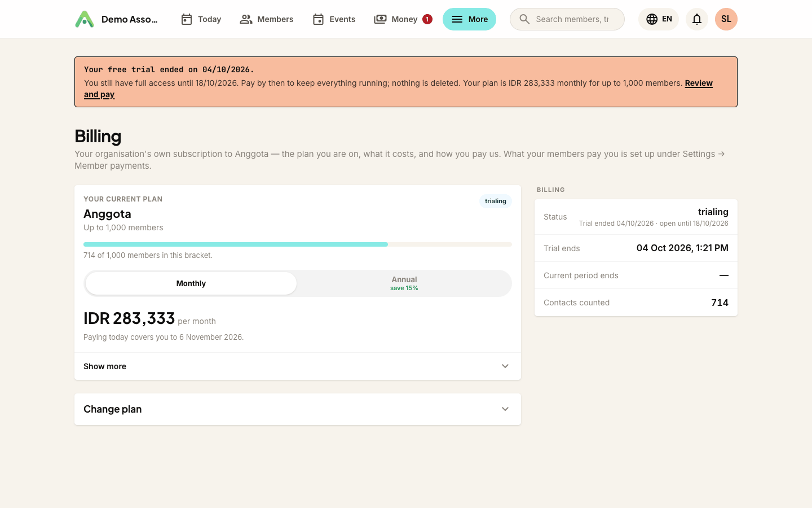Go to Members section label

tap(275, 19)
